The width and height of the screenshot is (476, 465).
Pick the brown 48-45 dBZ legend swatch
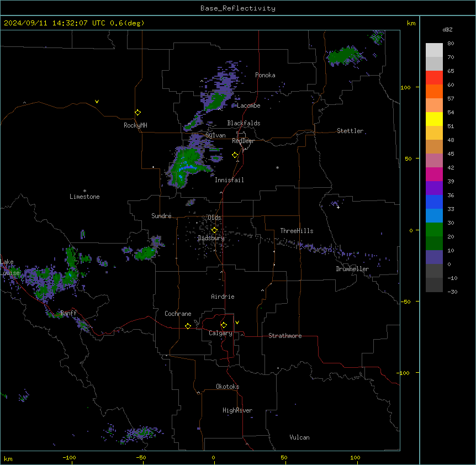point(434,146)
